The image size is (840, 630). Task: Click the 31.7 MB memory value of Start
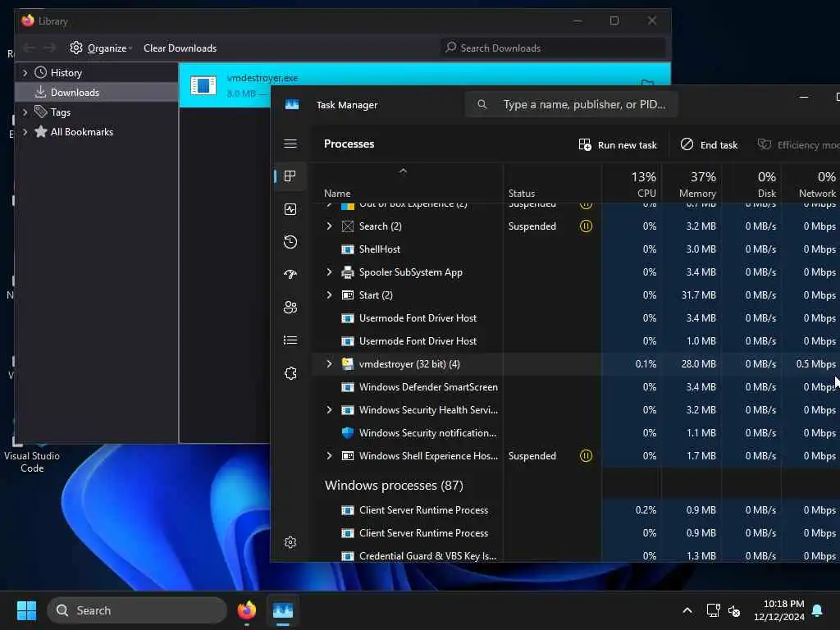pyautogui.click(x=699, y=295)
